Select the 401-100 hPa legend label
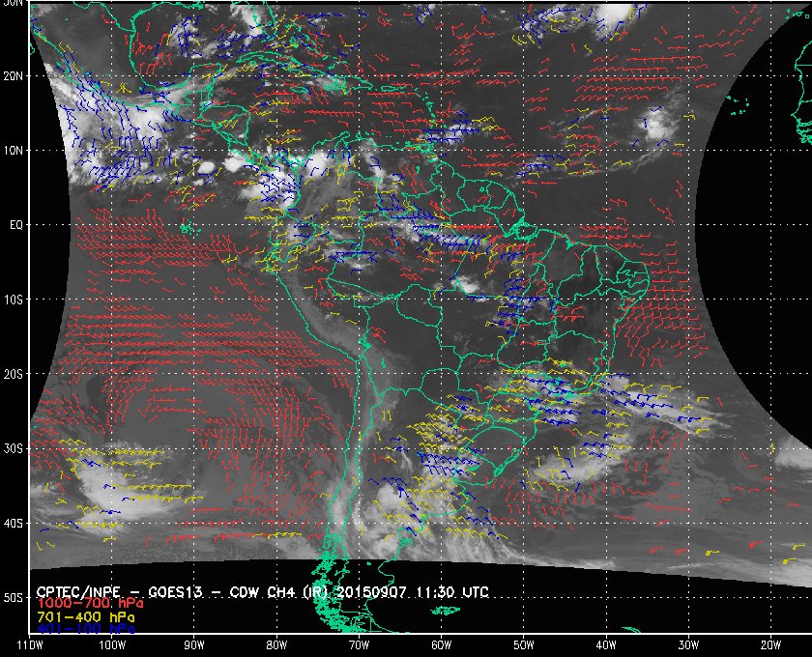Viewport: 812px width, 657px height. (x=86, y=629)
